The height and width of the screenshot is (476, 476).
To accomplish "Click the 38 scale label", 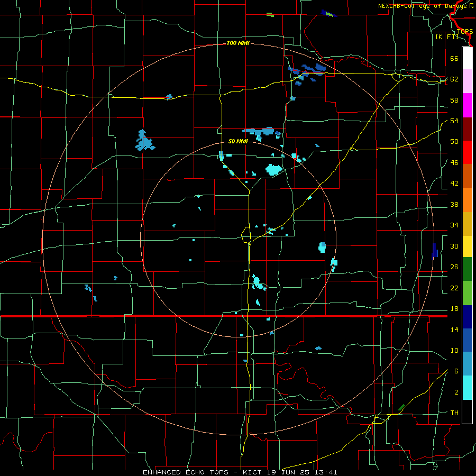I will tap(454, 204).
